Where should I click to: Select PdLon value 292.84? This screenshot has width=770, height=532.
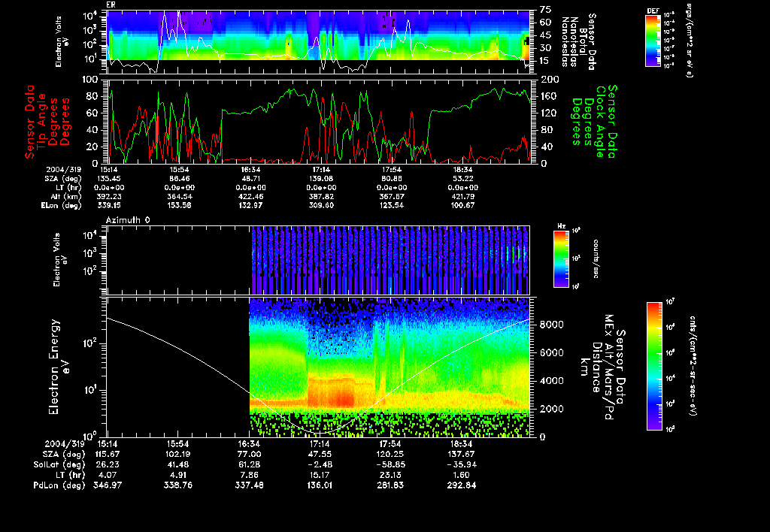pos(462,485)
